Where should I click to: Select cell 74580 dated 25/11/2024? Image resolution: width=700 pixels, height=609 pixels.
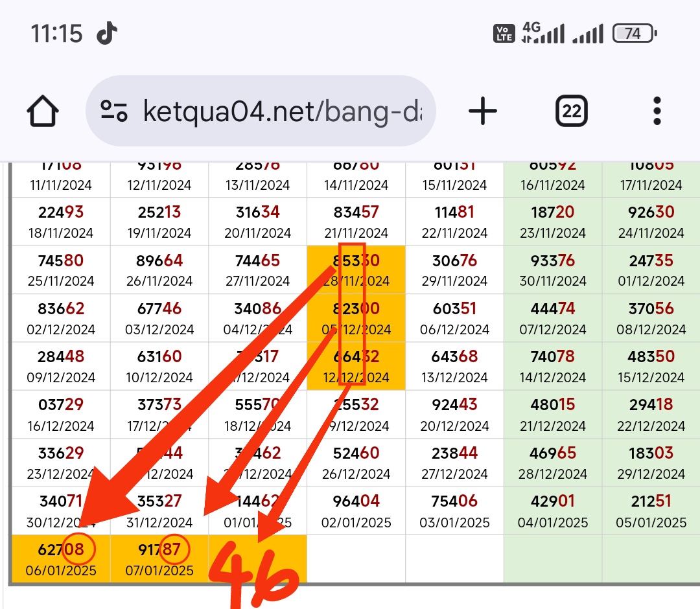click(x=61, y=270)
